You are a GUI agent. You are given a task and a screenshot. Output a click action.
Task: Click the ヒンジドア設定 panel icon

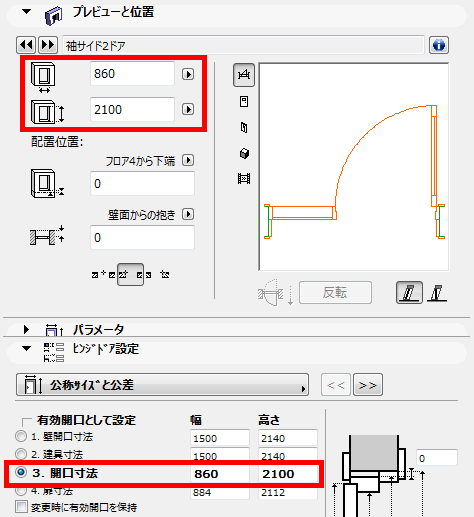[x=54, y=352]
